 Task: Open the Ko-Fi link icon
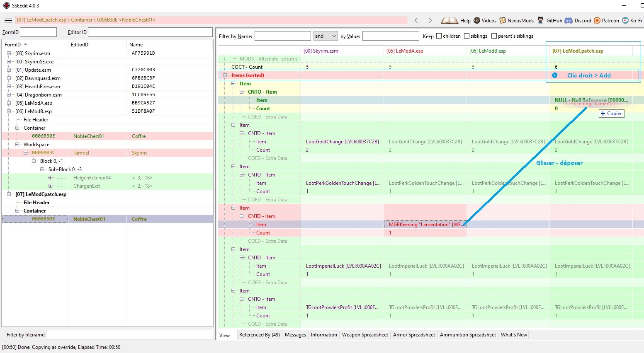click(x=625, y=20)
